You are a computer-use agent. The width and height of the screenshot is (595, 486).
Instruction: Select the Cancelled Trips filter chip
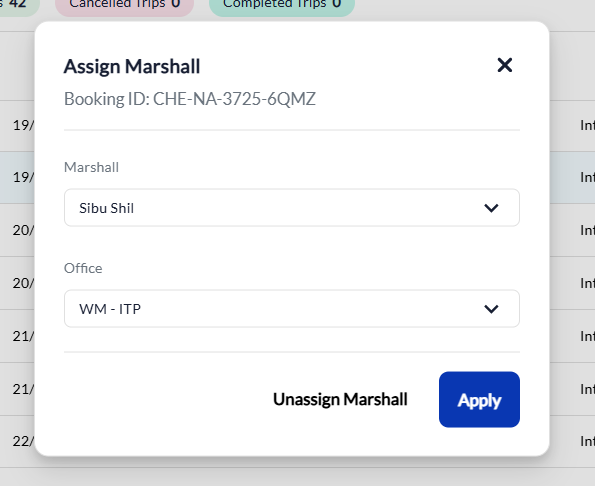click(x=124, y=5)
